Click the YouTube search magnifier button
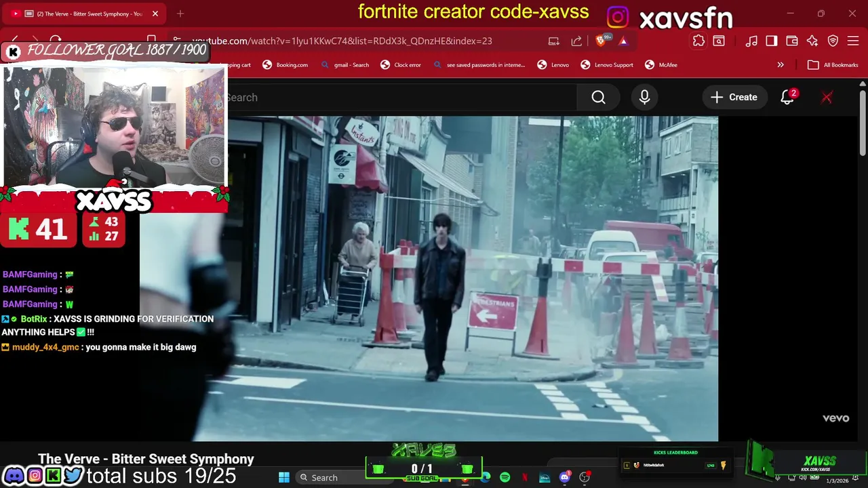 pos(598,97)
